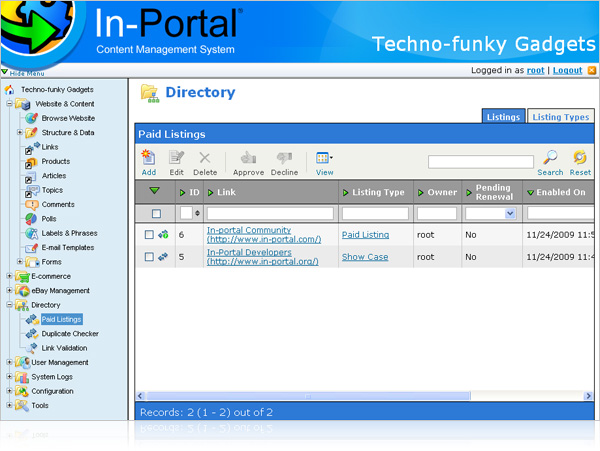The width and height of the screenshot is (600, 451).
Task: Open the Pending Renewal filter dropdown
Action: pyautogui.click(x=510, y=213)
